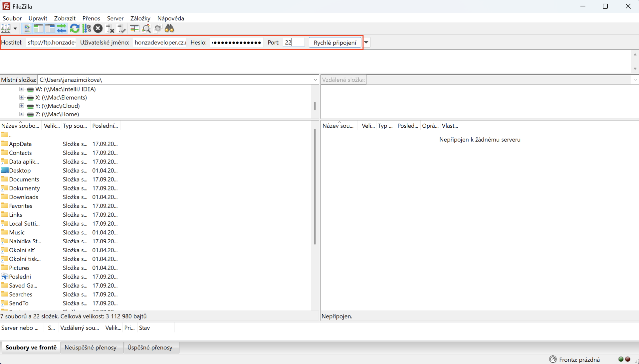
Task: Open the Záložky menu
Action: click(x=140, y=18)
